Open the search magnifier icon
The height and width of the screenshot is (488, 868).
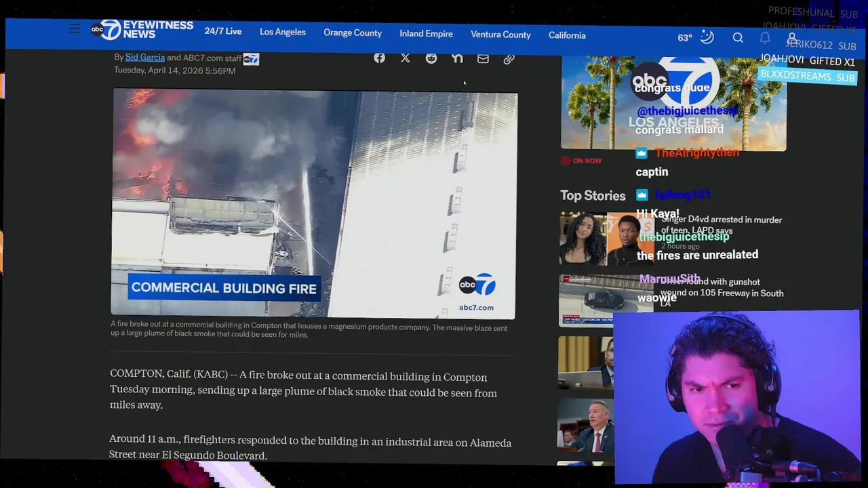tap(738, 38)
